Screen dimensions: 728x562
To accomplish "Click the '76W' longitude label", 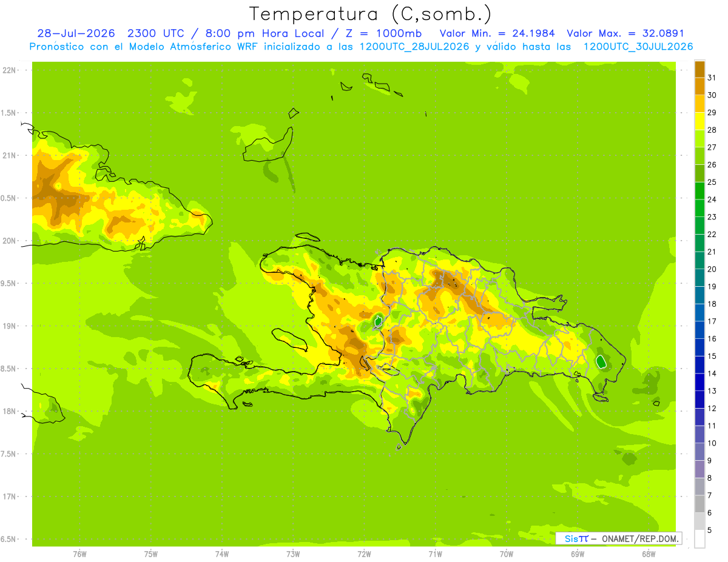I will [x=79, y=554].
